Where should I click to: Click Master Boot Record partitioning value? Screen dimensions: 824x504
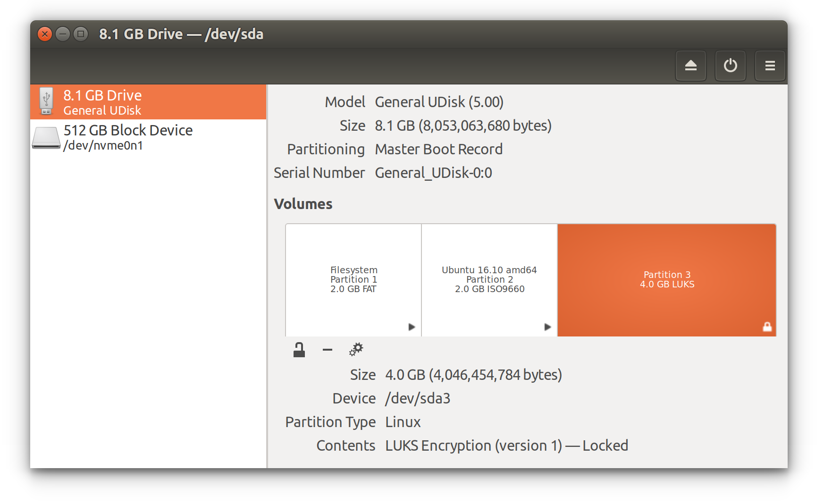438,150
